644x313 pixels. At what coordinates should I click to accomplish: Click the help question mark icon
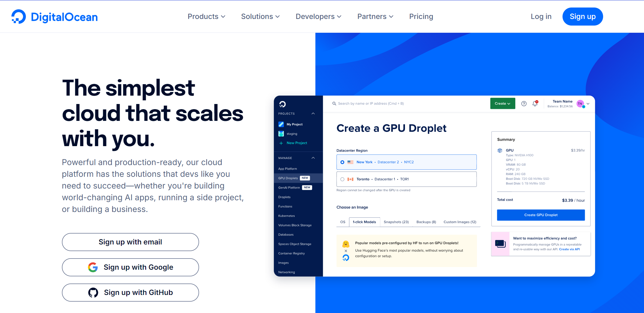pos(524,103)
